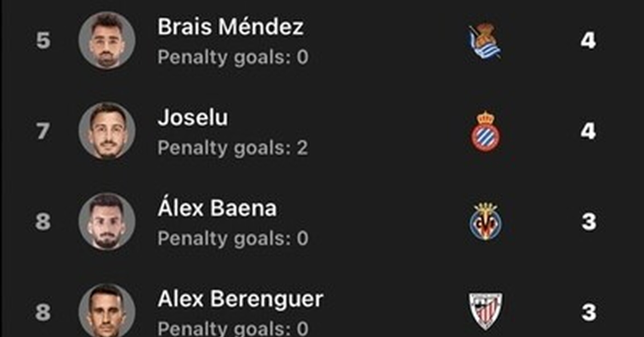Open Joselu player name

click(x=193, y=118)
